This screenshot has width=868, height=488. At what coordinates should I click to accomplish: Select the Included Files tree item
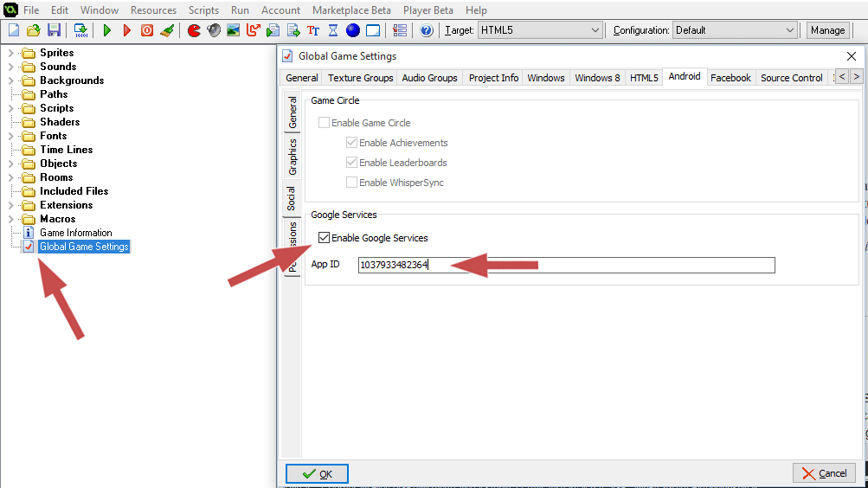74,191
